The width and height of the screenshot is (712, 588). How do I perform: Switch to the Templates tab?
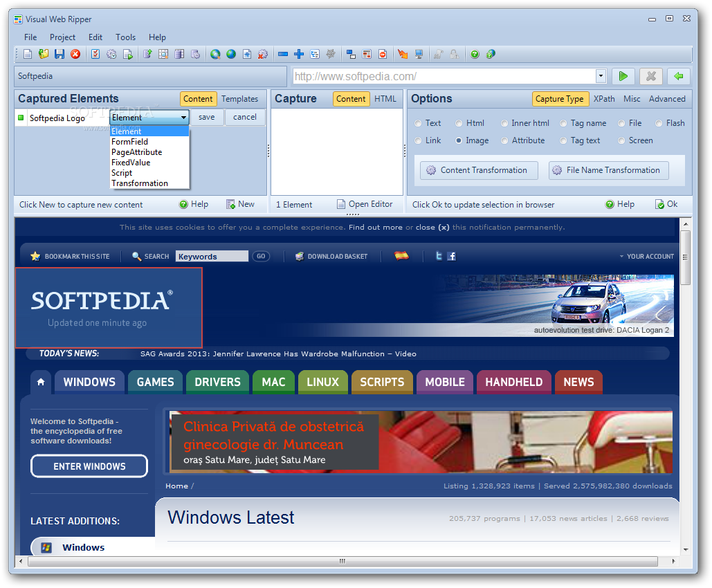click(x=239, y=99)
